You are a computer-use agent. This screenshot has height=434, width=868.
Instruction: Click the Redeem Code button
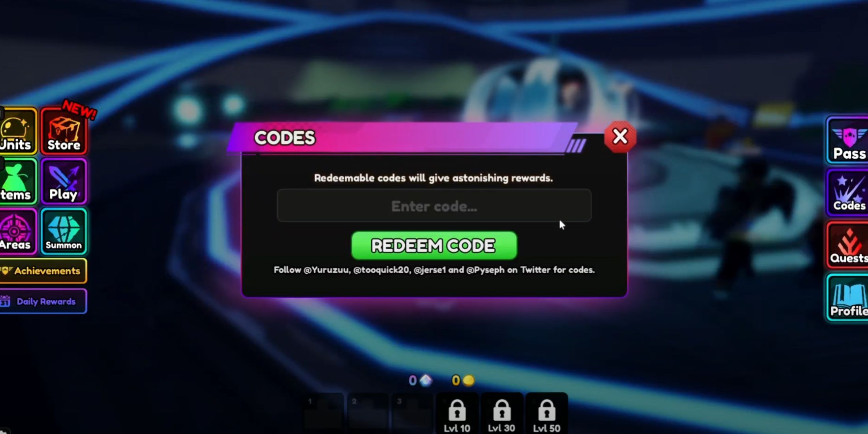coord(434,246)
